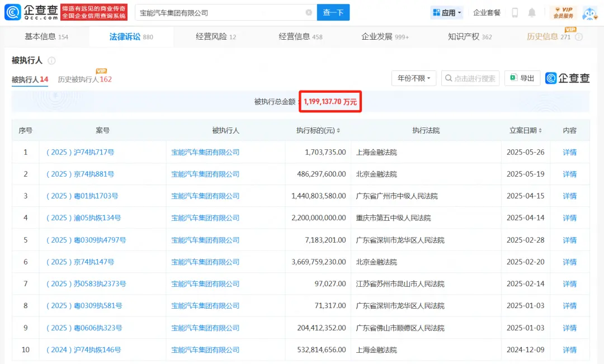The image size is (604, 364).
Task: Select the 被执行人 14 sub-tab
Action: coord(30,79)
